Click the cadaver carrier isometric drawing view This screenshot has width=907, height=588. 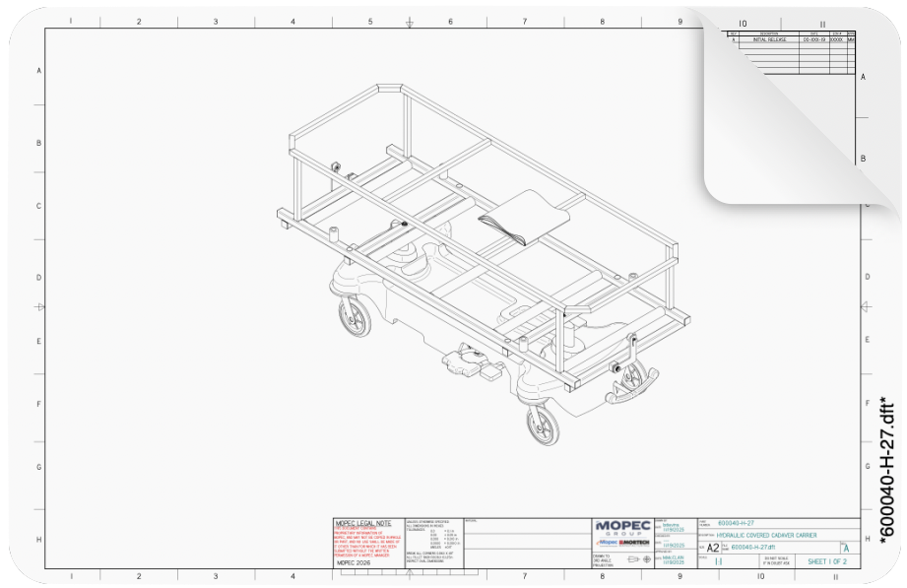click(x=484, y=264)
